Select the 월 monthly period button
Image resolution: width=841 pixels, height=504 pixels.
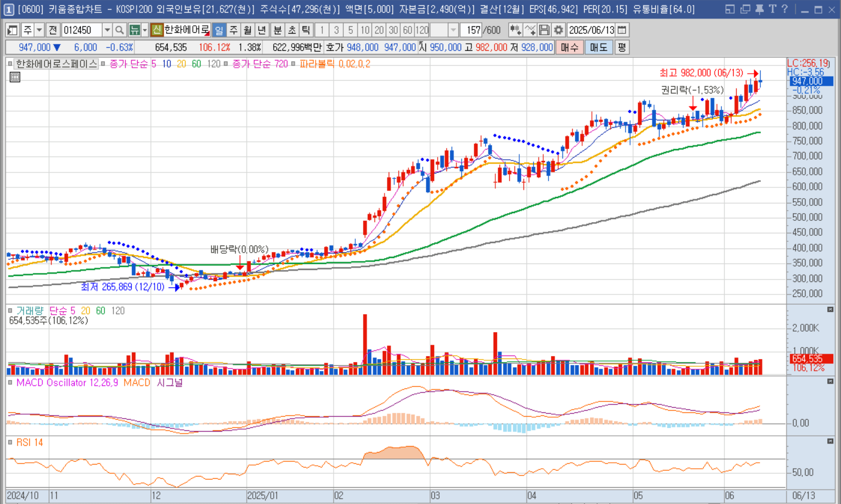[x=247, y=30]
